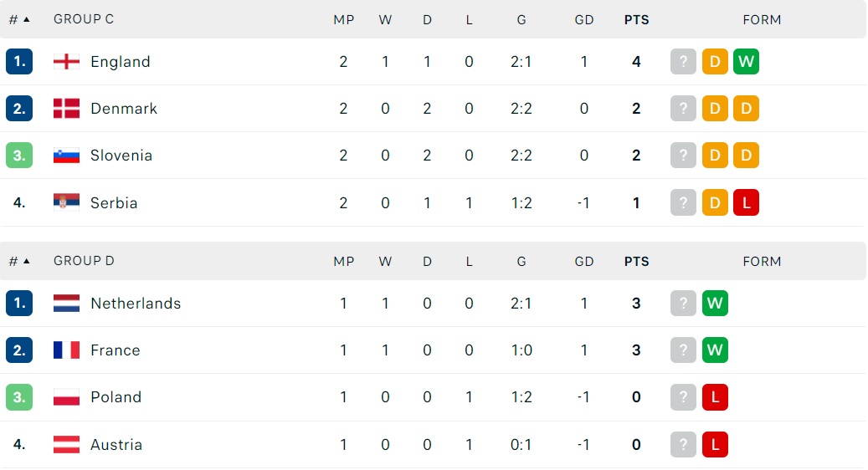Click the France flag icon

[x=66, y=350]
